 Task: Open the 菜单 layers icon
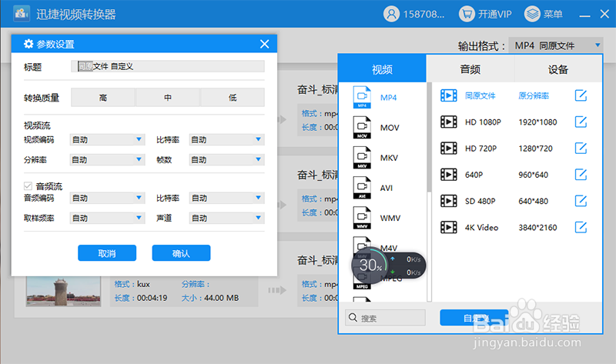pos(532,14)
